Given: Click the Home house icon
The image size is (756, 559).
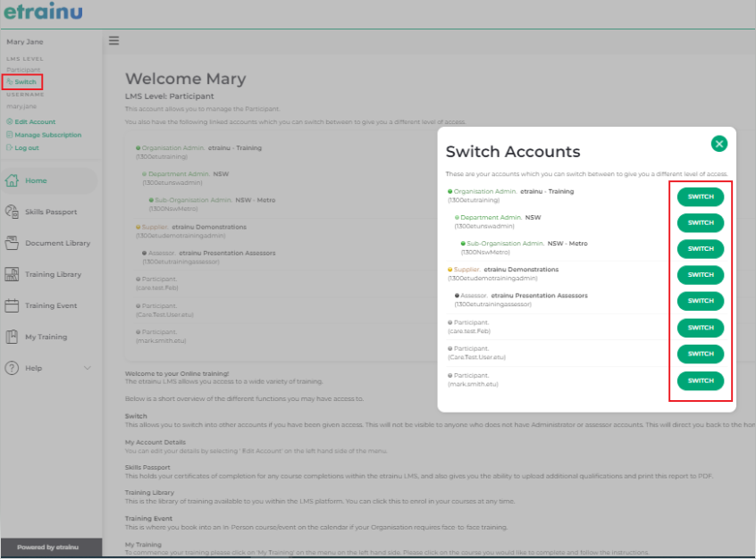Looking at the screenshot, I should pos(12,180).
